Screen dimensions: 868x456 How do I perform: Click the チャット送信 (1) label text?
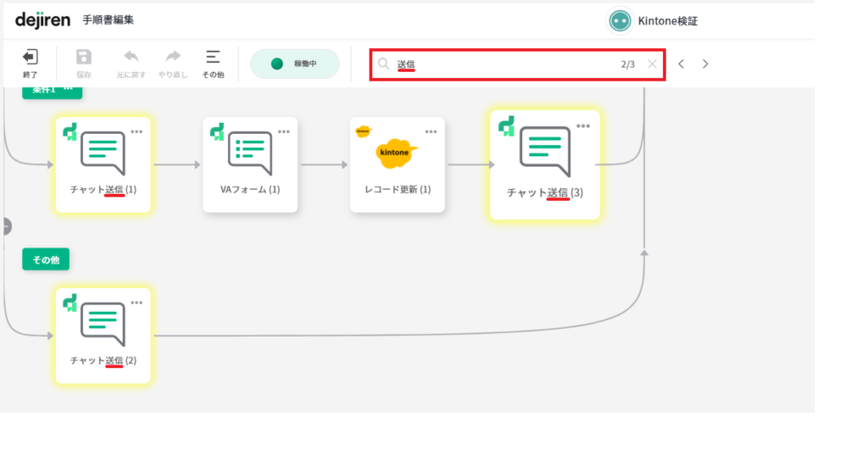[103, 189]
